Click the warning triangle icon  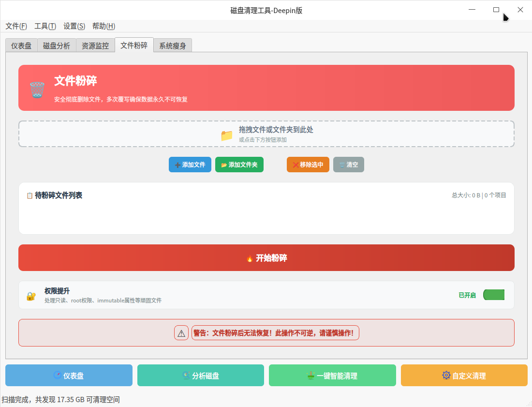[181, 333]
